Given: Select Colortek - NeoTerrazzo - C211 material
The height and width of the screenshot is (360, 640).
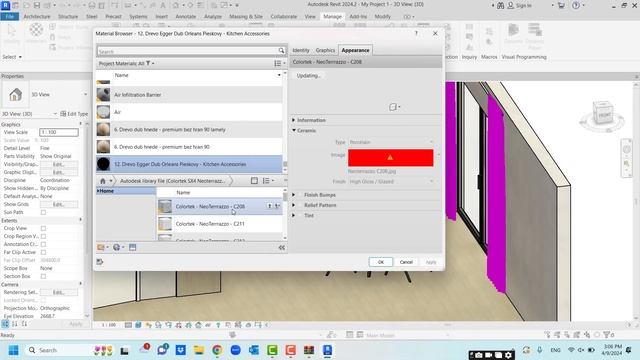Looking at the screenshot, I should point(219,224).
